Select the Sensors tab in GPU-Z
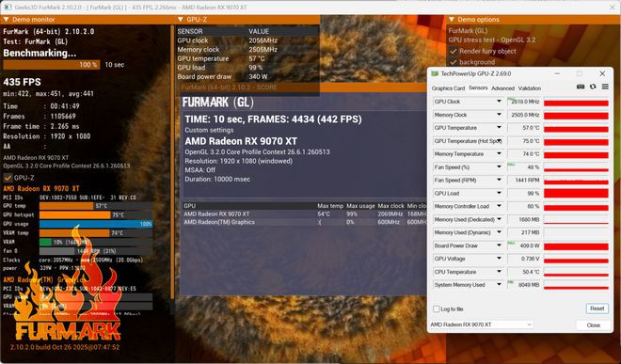Image resolution: width=621 pixels, height=364 pixels. tap(478, 87)
